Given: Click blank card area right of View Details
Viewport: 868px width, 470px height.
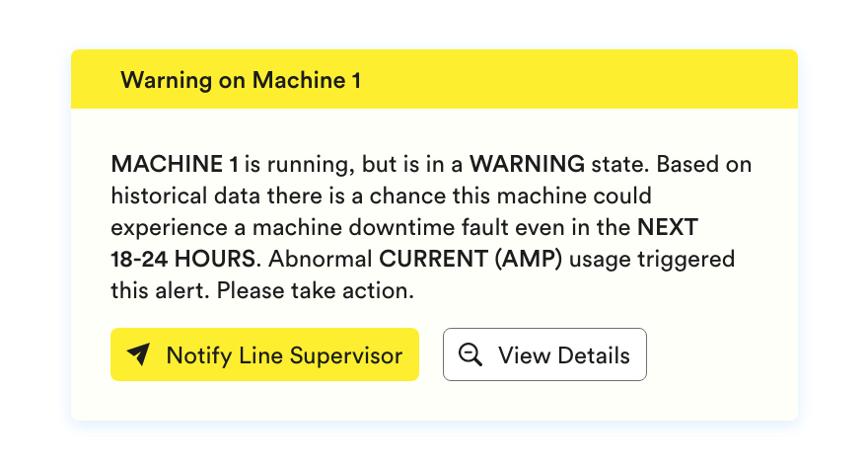Looking at the screenshot, I should 720,355.
